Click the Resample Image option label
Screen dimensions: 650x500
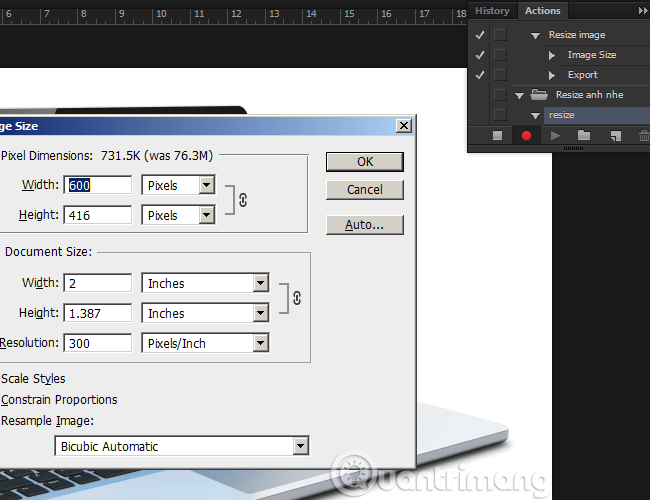click(x=48, y=421)
